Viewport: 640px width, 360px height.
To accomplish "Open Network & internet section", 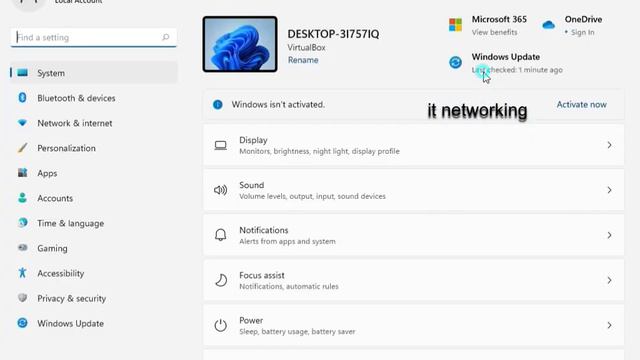I will pyautogui.click(x=94, y=123).
